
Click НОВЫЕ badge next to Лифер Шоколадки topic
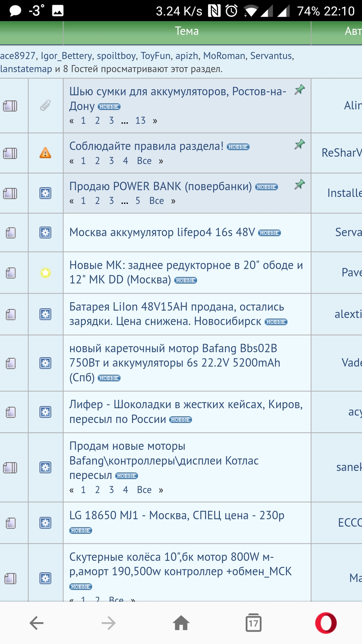(x=180, y=420)
